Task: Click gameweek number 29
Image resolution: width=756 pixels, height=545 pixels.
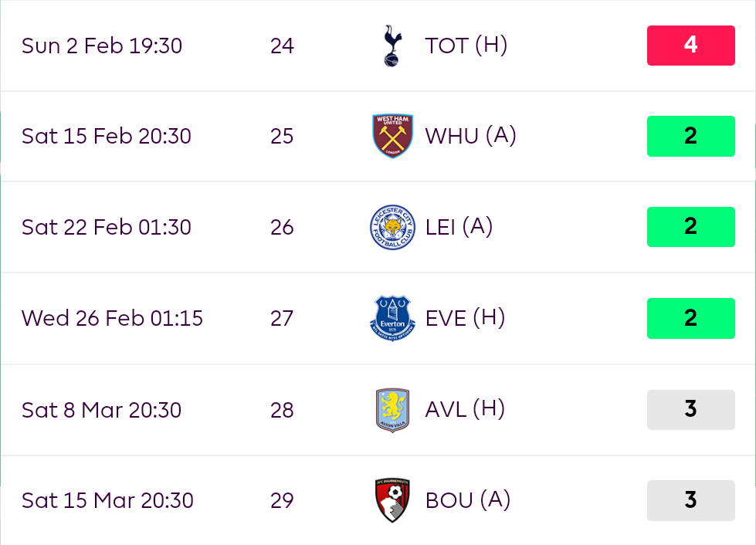Action: [x=282, y=500]
